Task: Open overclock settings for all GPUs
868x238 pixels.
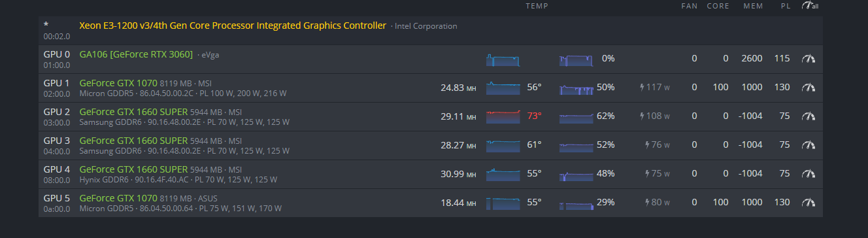Action: coord(809,6)
